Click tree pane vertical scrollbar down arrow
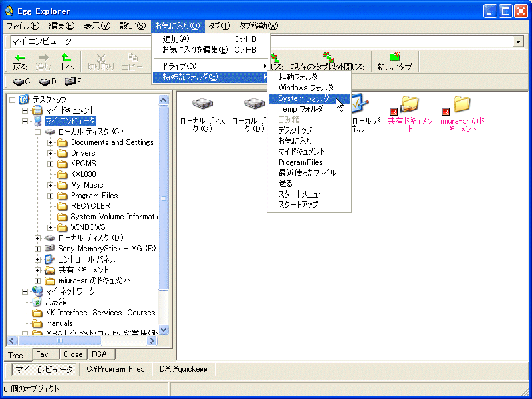 (x=163, y=329)
